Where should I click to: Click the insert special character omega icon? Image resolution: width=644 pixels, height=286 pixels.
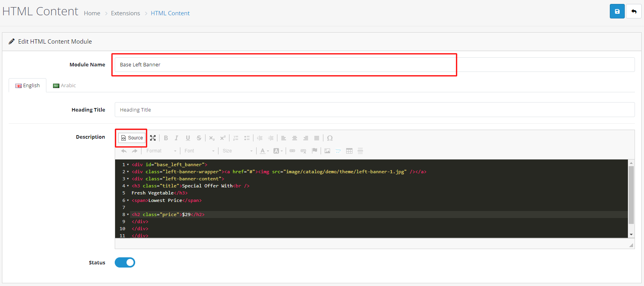(330, 138)
